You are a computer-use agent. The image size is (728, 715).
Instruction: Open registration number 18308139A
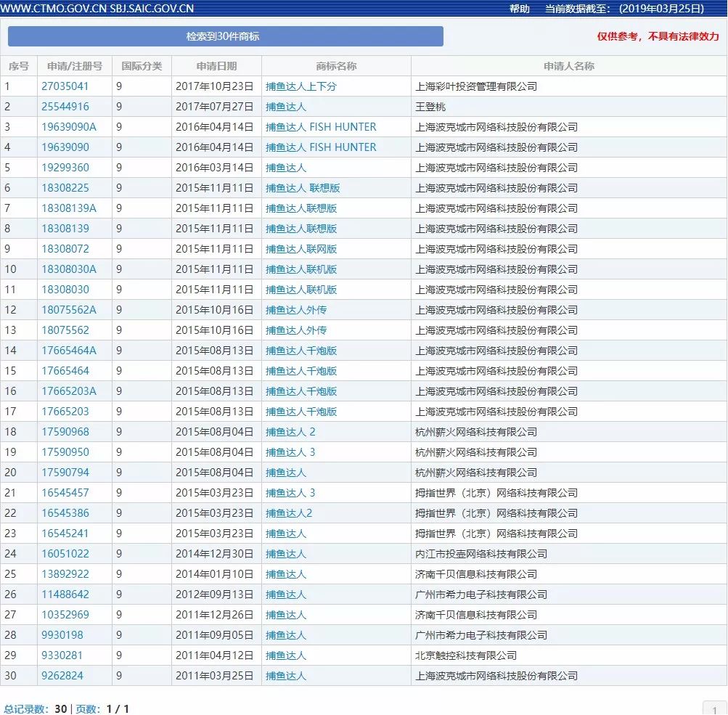click(x=69, y=208)
